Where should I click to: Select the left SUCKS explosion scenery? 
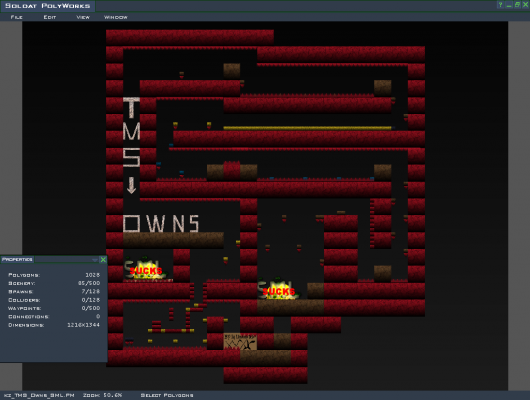[x=145, y=269]
